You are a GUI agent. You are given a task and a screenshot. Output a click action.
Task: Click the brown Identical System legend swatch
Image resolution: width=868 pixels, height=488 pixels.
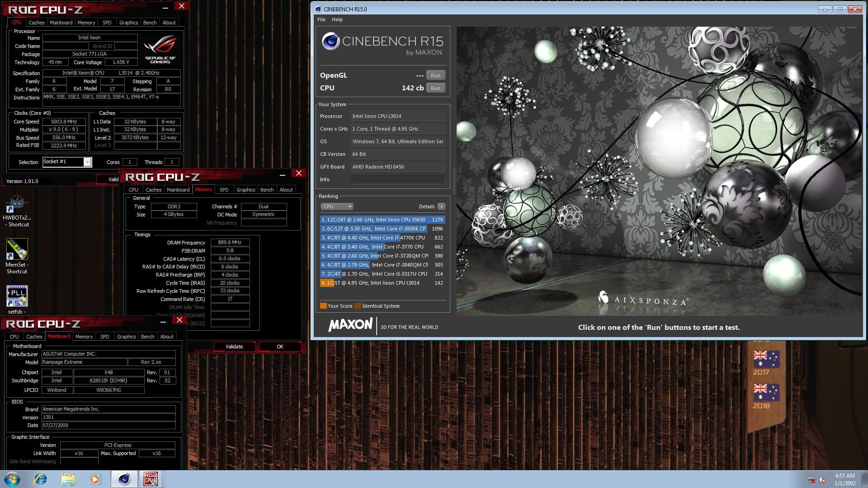358,306
